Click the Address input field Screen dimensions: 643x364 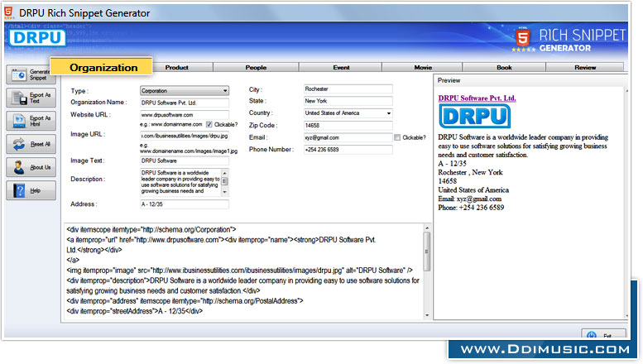[184, 204]
